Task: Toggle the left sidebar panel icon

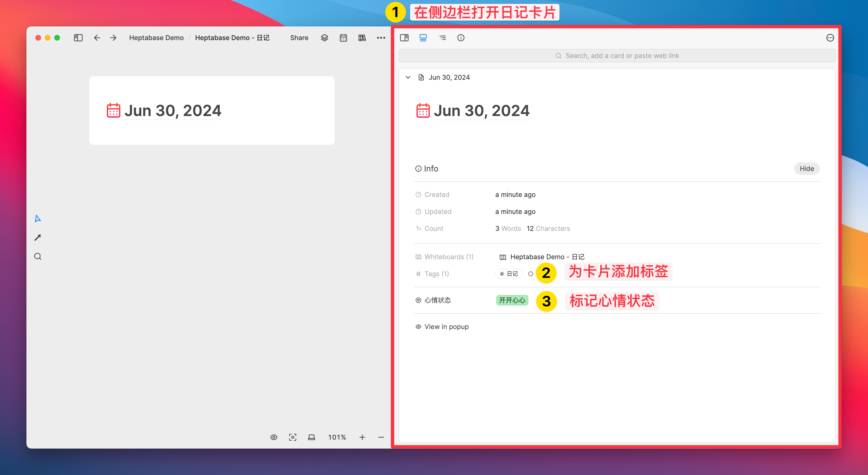Action: (78, 38)
